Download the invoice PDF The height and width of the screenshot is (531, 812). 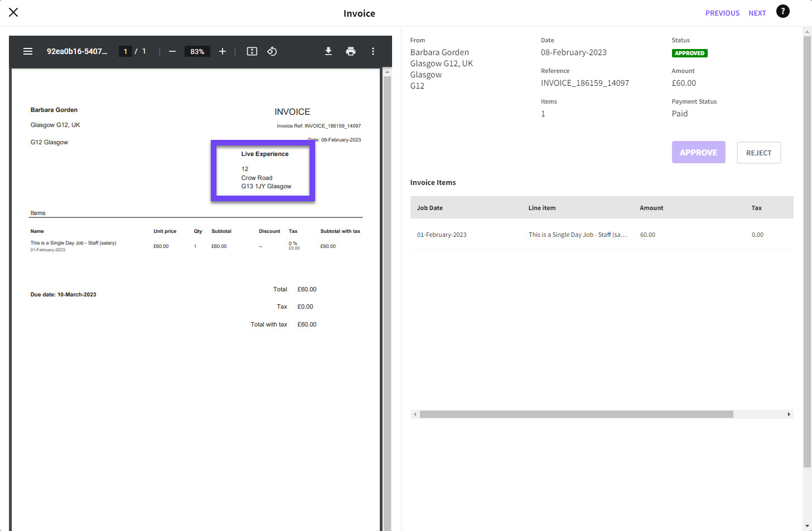click(x=328, y=51)
